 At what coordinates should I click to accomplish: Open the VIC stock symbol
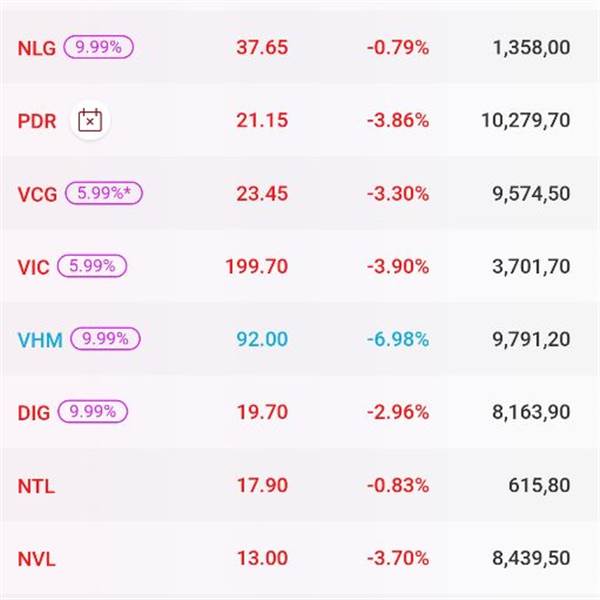33,268
